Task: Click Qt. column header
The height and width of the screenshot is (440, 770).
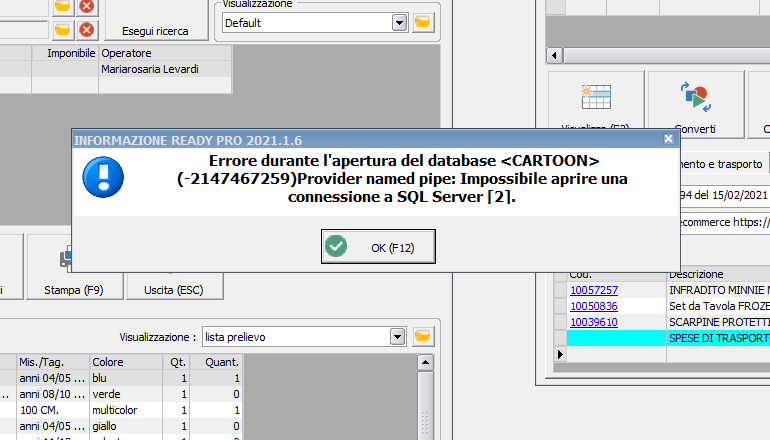Action: (177, 362)
